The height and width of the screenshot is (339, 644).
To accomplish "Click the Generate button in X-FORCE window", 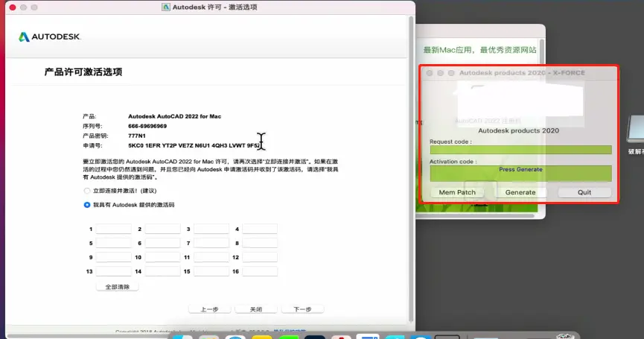I will coord(520,192).
